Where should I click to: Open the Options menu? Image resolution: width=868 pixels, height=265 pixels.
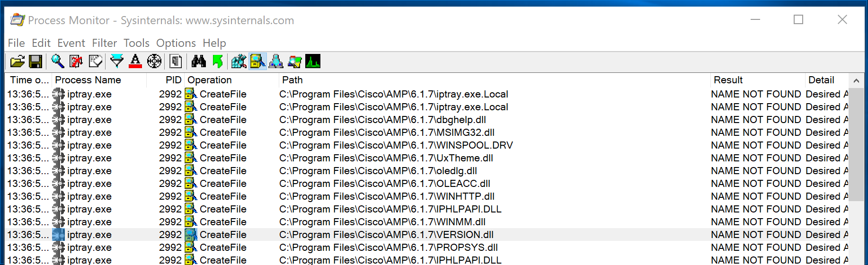tap(176, 43)
